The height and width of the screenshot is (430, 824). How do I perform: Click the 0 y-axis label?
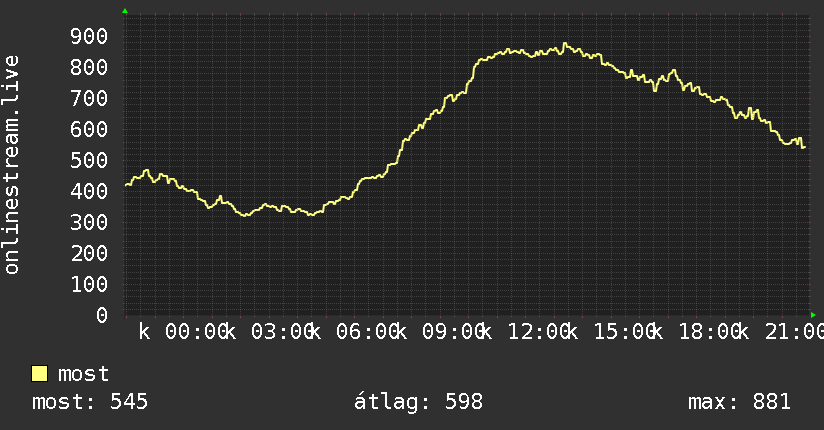(102, 315)
